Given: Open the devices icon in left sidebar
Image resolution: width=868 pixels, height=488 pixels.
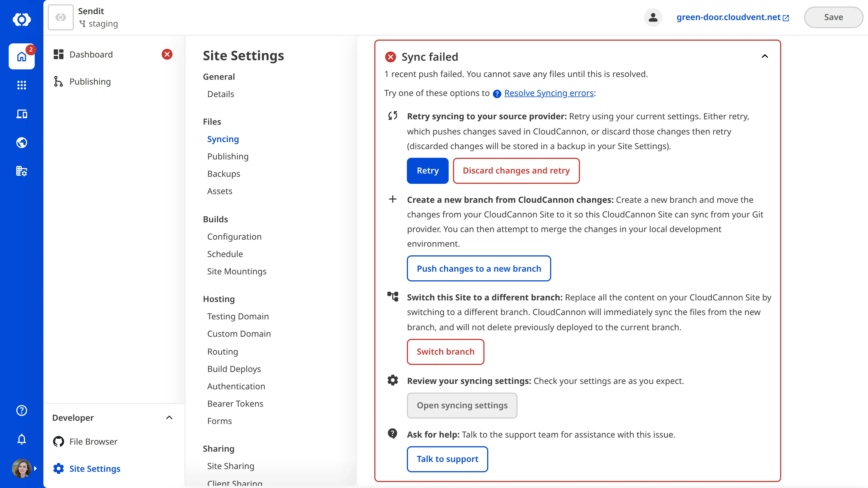Looking at the screenshot, I should (x=22, y=114).
